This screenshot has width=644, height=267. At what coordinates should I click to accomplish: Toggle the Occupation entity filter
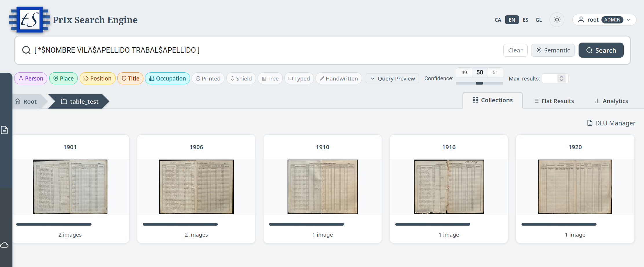(x=167, y=78)
